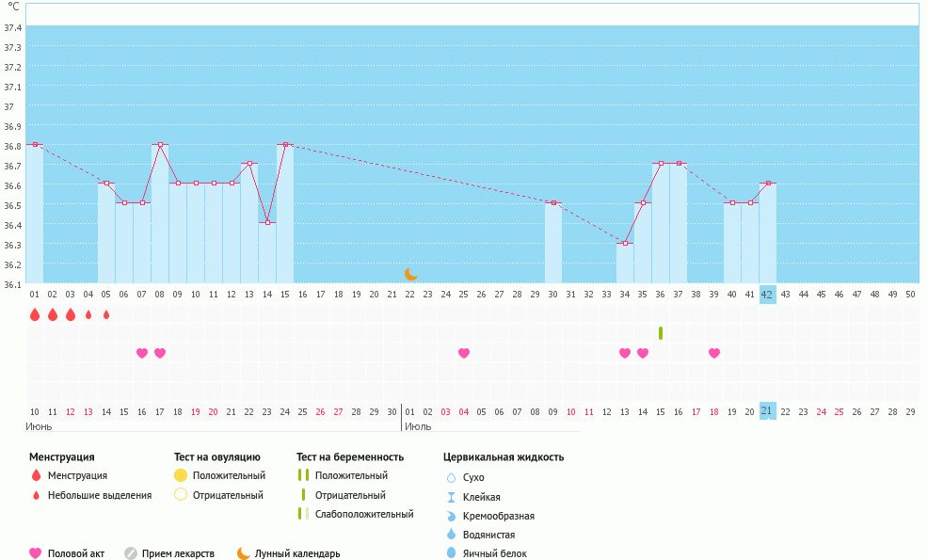Click the 'Яичный белок' legend droplet icon
Image resolution: width=928 pixels, height=560 pixels.
452,553
